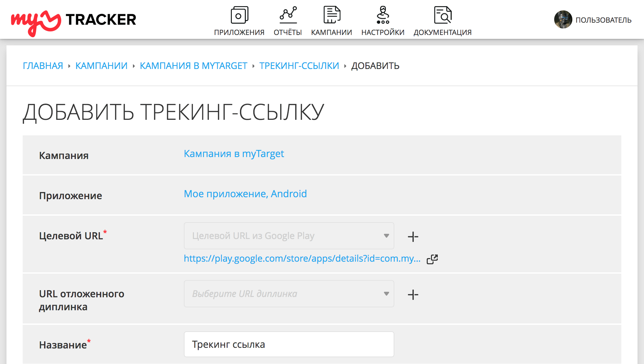Go to Главная breadcrumb
The image size is (644, 364).
point(43,66)
